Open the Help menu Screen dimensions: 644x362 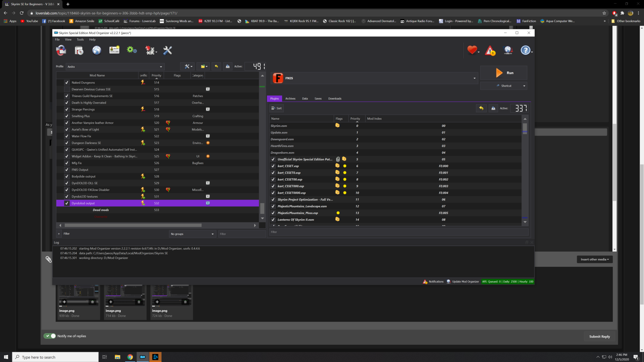[x=92, y=40]
